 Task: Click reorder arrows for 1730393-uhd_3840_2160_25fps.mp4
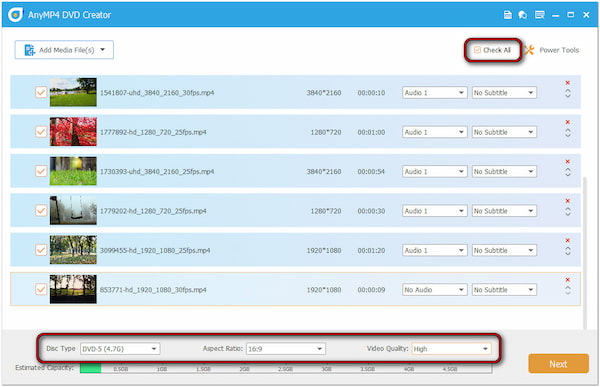[568, 172]
